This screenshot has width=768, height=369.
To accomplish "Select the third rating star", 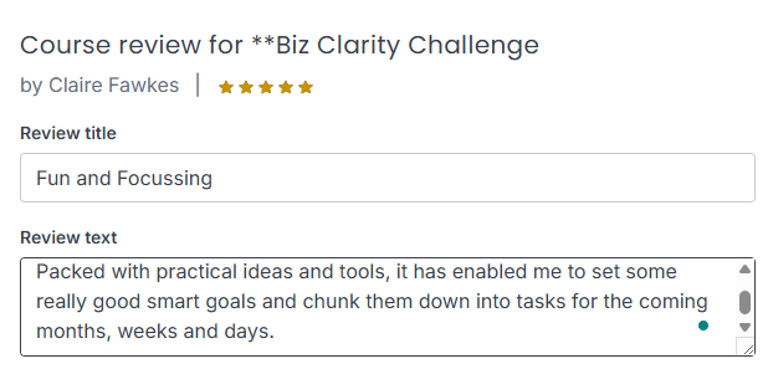I will click(266, 87).
